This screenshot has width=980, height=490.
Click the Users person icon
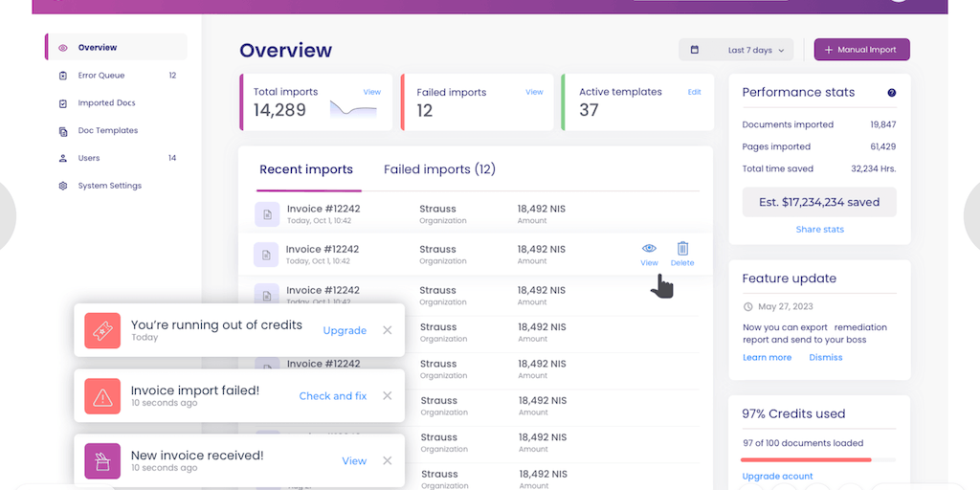tap(62, 158)
